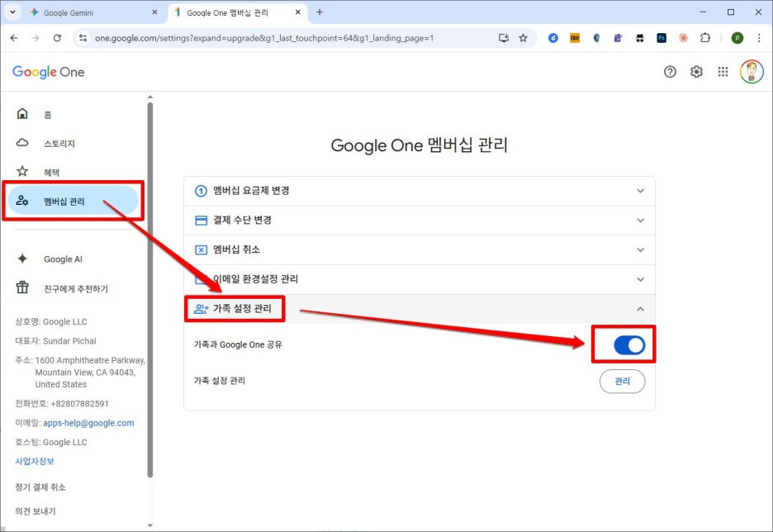
Task: Click the 멤버십 취소 row icon
Action: pyautogui.click(x=201, y=250)
